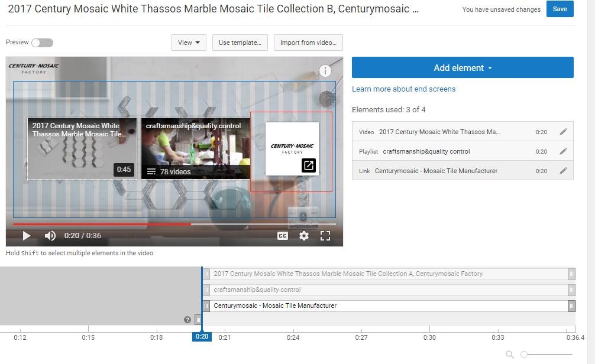
Task: Select the Link Centurymosaic row in list
Action: (x=463, y=171)
